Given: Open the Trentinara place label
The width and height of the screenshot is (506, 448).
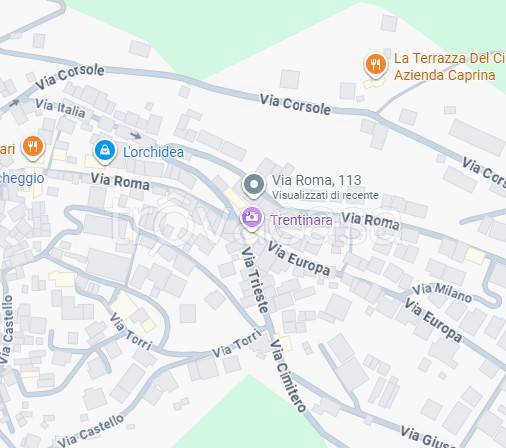Looking at the screenshot, I should (x=301, y=220).
